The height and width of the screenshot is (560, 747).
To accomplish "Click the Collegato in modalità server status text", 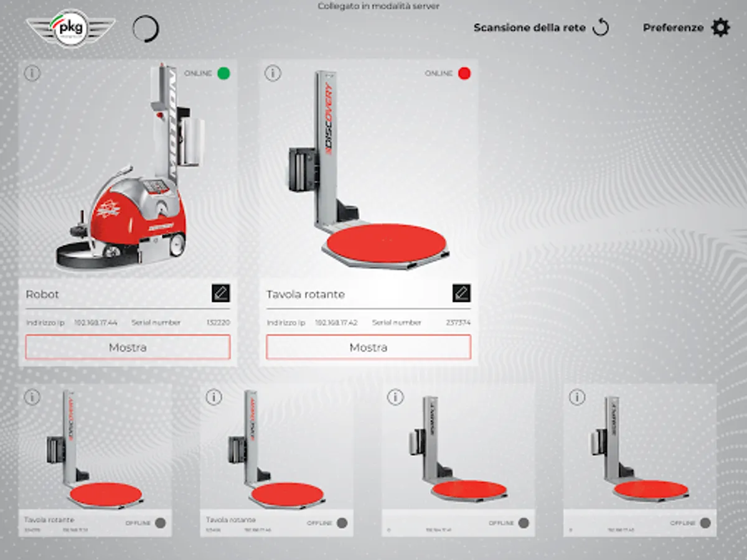I will 378,6.
